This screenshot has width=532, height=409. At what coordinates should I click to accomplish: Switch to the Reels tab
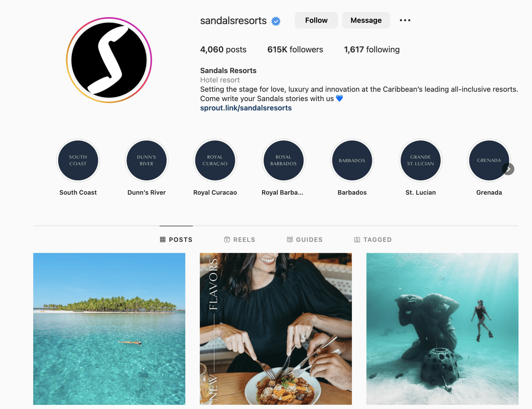tap(240, 240)
